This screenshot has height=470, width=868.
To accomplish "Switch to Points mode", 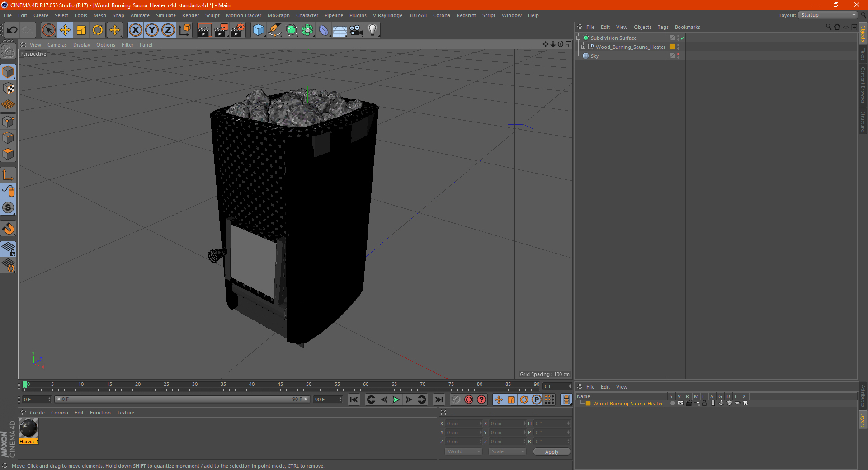I will (x=9, y=122).
